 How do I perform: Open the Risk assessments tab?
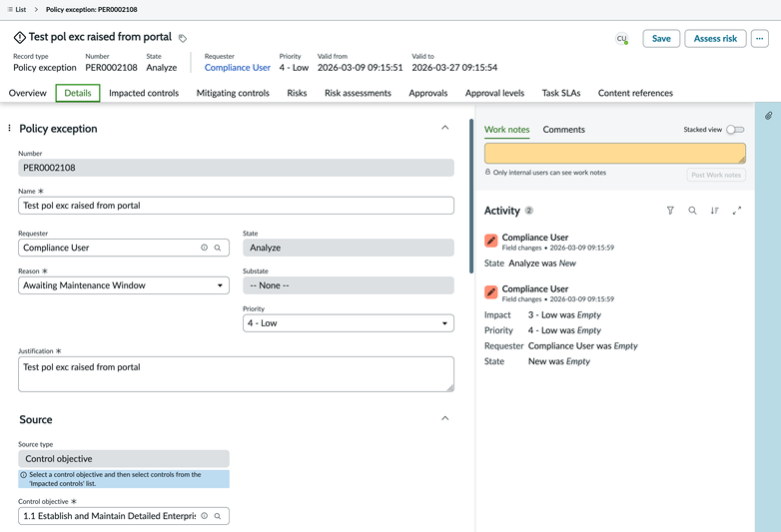coord(358,93)
